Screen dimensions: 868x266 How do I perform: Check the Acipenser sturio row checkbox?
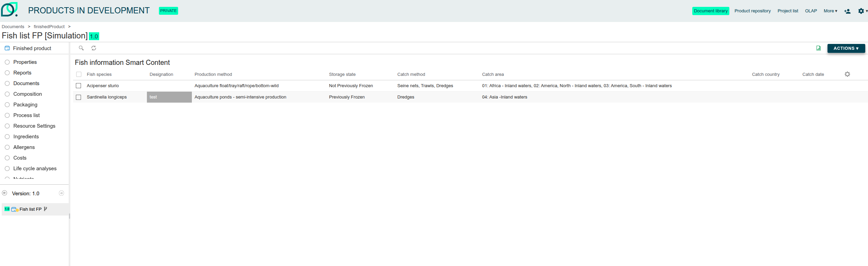tap(79, 86)
